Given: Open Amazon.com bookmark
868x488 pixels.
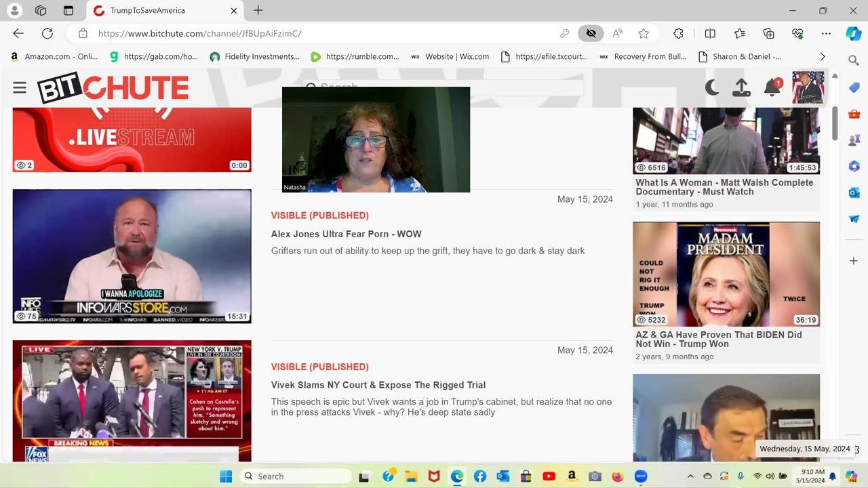Looking at the screenshot, I should (x=54, y=56).
